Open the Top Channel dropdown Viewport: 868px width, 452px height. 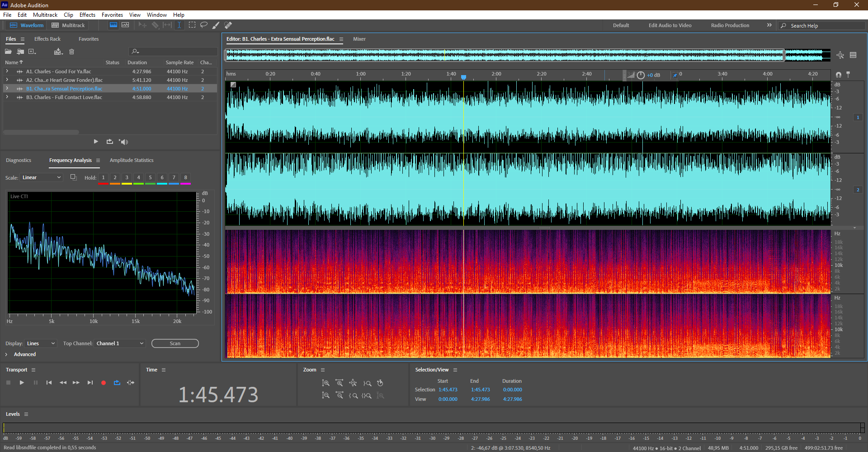pos(120,343)
